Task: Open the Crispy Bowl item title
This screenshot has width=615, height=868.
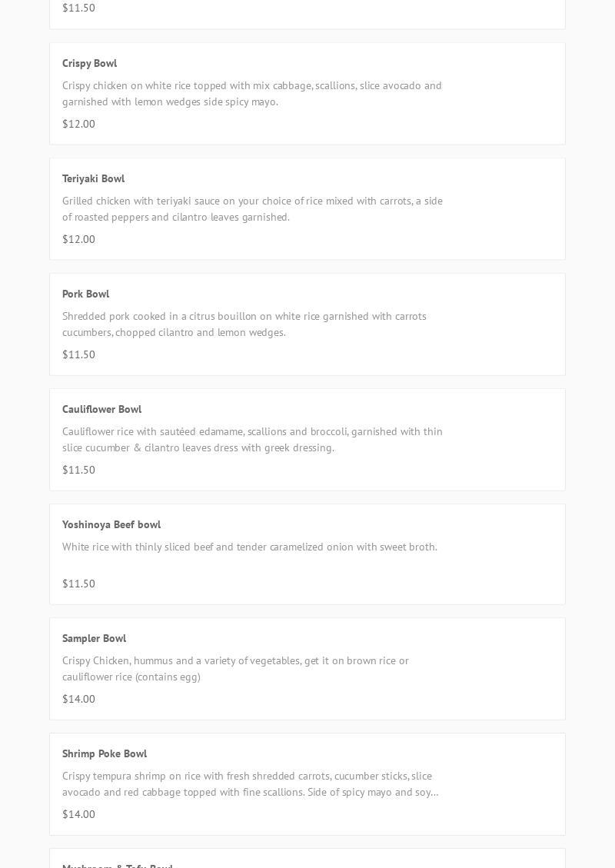Action: pyautogui.click(x=89, y=63)
